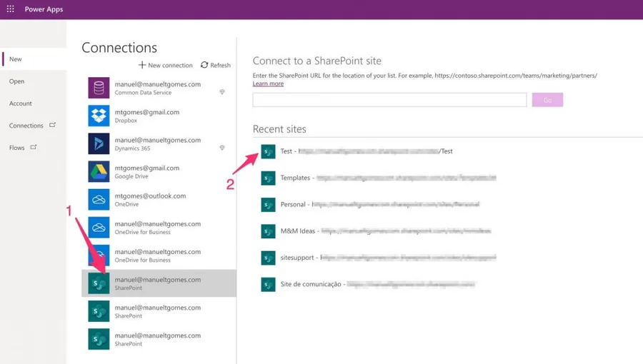Click the Dynamics 365 connection icon
The width and height of the screenshot is (643, 364).
point(99,143)
